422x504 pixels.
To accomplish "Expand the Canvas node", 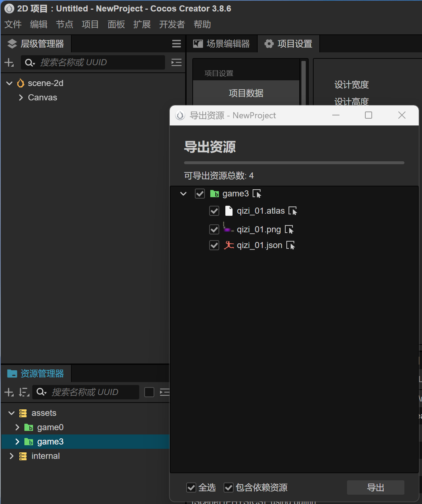I will pos(21,98).
